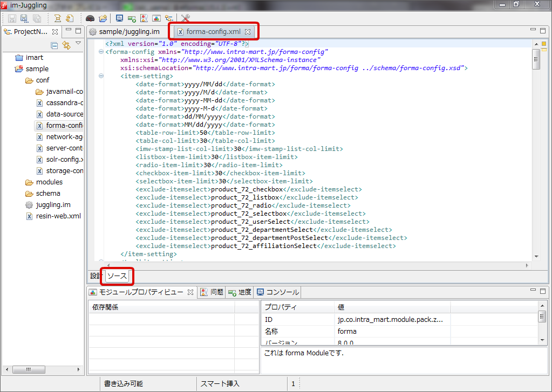Open the conf folder in the tree
552x392 pixels.
(x=37, y=80)
